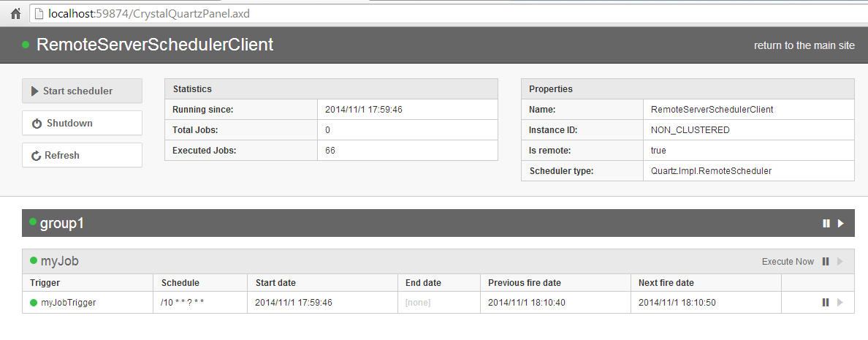
Task: Click the page icon in address bar
Action: point(39,13)
